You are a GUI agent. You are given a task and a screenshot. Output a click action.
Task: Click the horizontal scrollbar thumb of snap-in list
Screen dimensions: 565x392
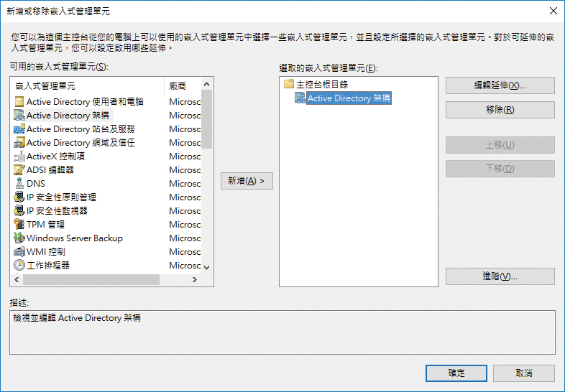[x=91, y=280]
